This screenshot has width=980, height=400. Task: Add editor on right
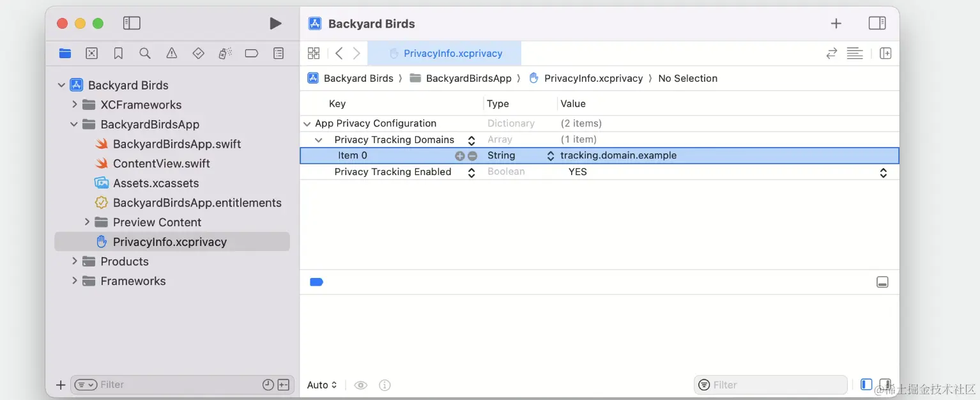[885, 54]
